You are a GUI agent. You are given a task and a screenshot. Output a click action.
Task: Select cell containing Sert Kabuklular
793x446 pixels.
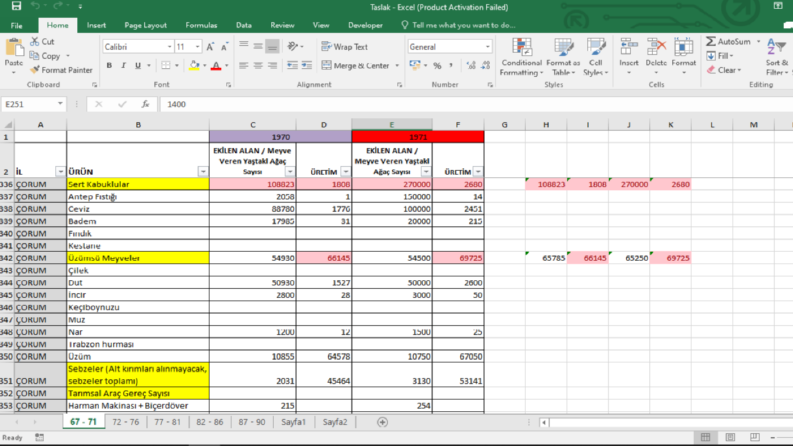(138, 184)
